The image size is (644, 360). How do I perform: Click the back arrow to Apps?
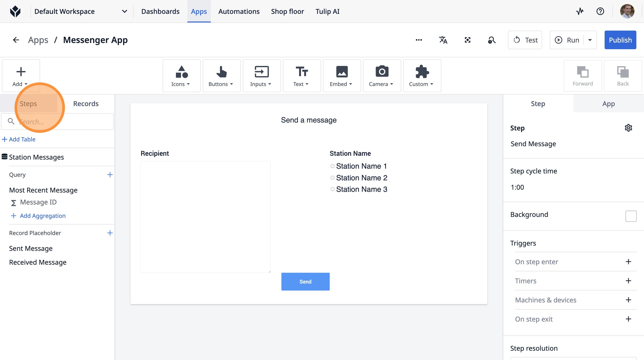tap(16, 40)
